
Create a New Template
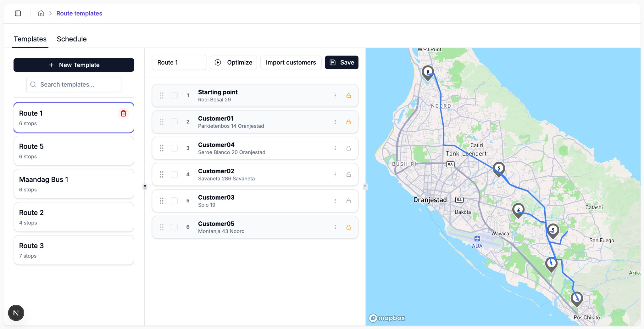click(74, 65)
